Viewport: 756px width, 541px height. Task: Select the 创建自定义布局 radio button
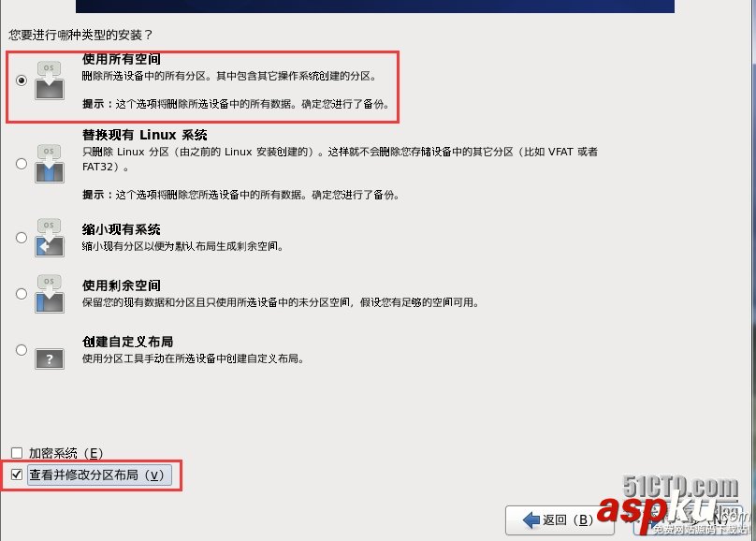(x=22, y=349)
